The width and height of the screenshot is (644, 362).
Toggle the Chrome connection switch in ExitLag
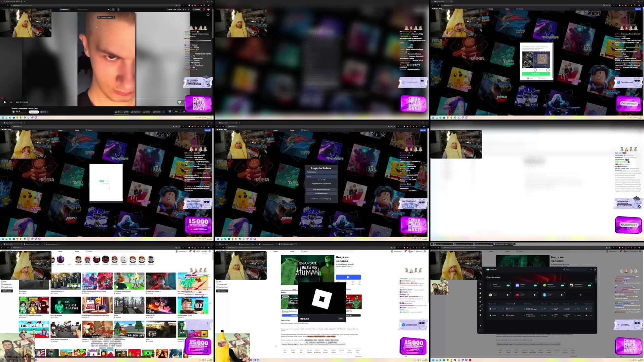(x=508, y=295)
